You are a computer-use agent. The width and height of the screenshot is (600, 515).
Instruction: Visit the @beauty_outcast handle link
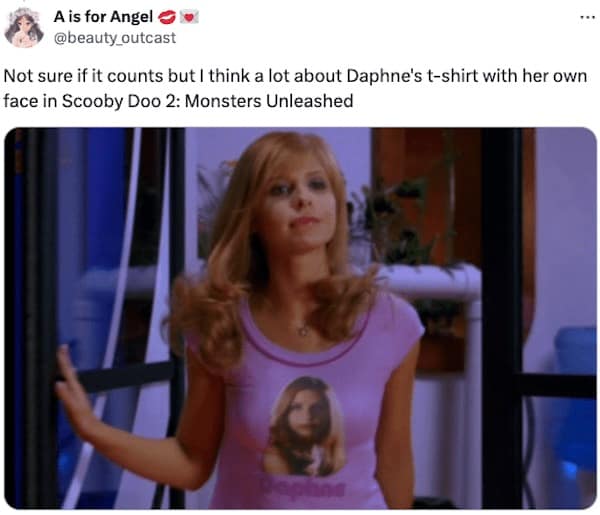(115, 38)
